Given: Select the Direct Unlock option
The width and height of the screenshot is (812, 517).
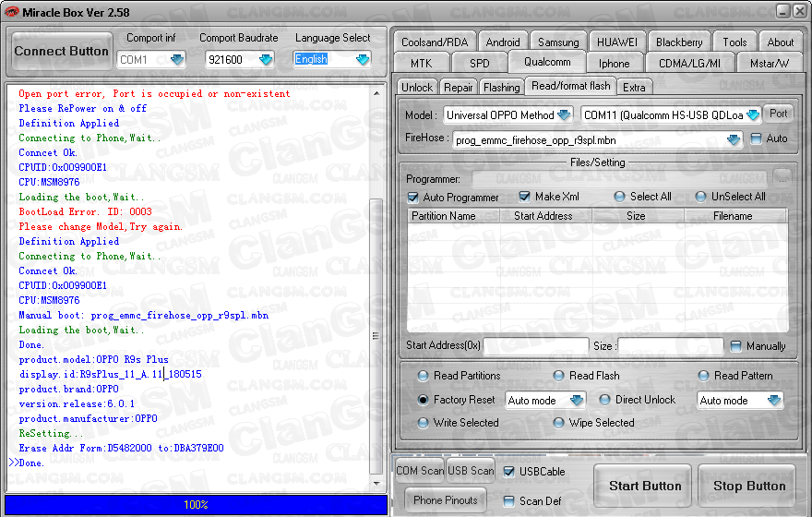Looking at the screenshot, I should click(604, 400).
